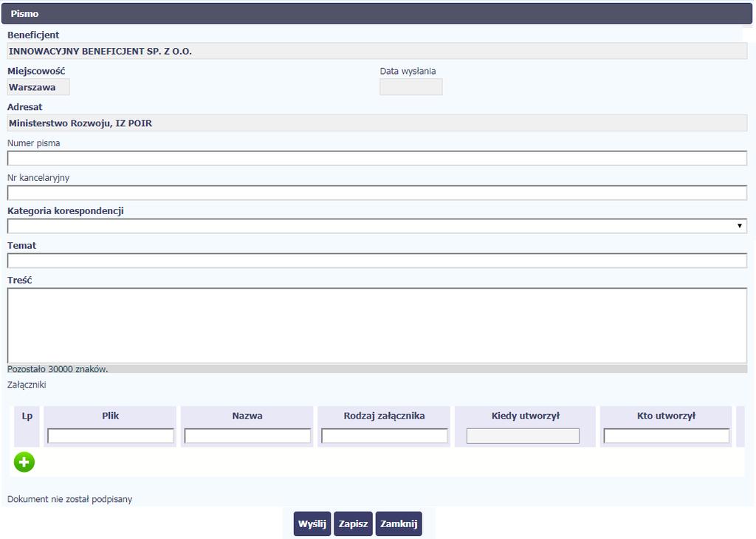This screenshot has height=539, width=756.
Task: Click the Warszawa Miejscowość field
Action: coord(38,87)
